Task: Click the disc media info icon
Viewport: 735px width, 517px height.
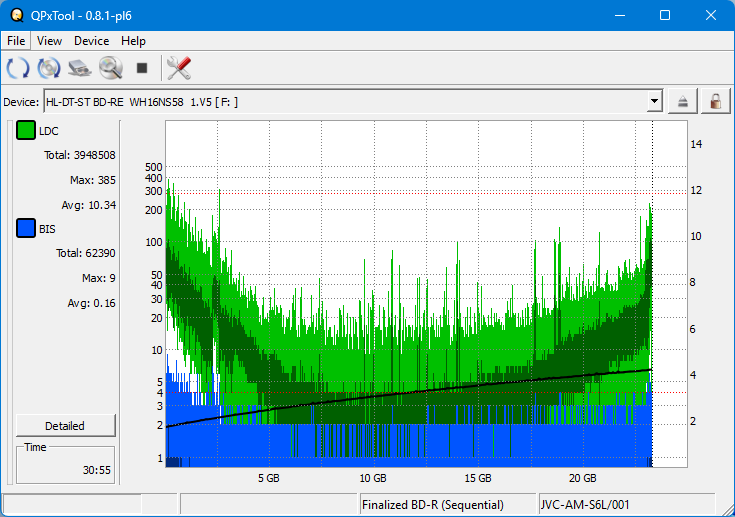Action: pos(49,68)
